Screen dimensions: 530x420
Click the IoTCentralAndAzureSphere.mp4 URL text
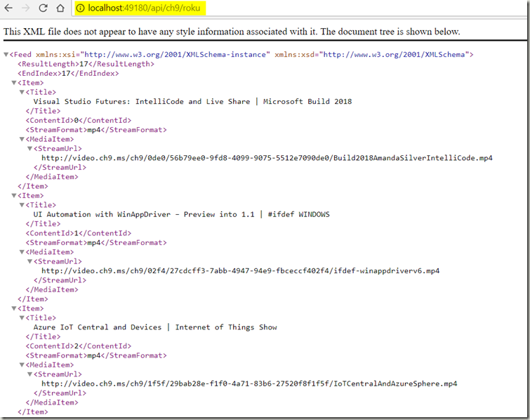click(x=249, y=383)
